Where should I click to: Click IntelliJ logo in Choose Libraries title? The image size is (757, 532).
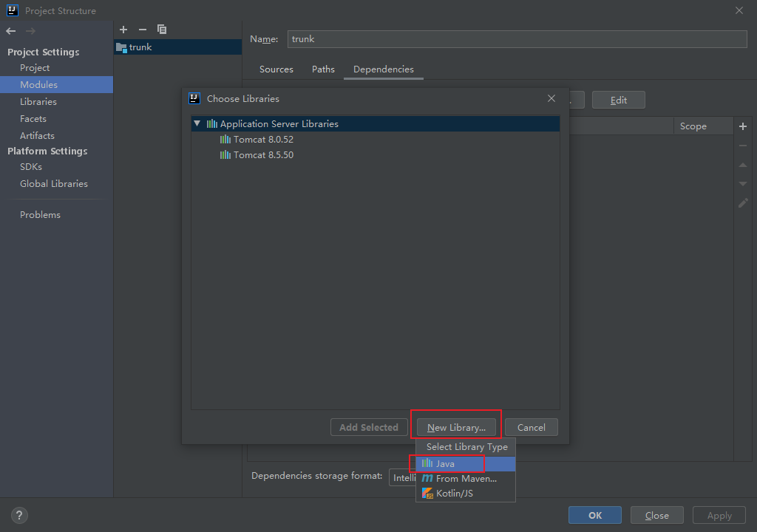coord(194,98)
